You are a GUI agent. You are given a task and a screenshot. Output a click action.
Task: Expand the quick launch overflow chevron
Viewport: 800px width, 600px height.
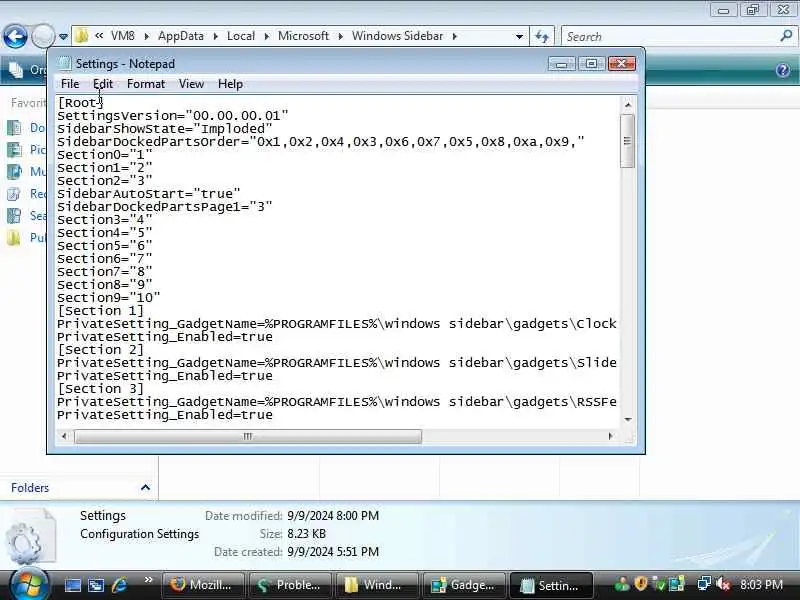coord(148,580)
